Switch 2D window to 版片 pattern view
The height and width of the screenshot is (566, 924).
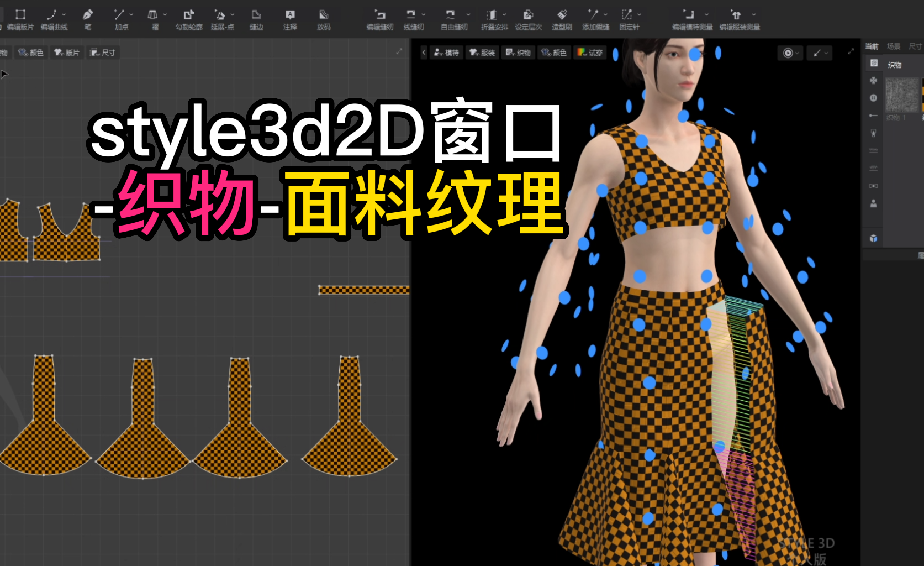(x=67, y=53)
